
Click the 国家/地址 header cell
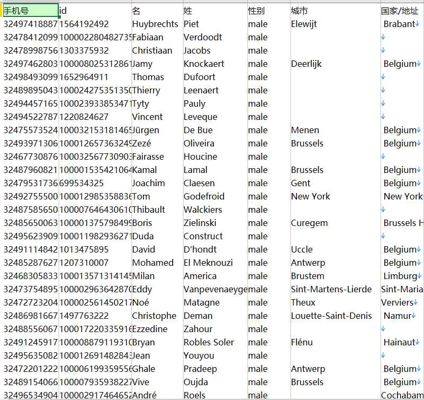(x=402, y=11)
